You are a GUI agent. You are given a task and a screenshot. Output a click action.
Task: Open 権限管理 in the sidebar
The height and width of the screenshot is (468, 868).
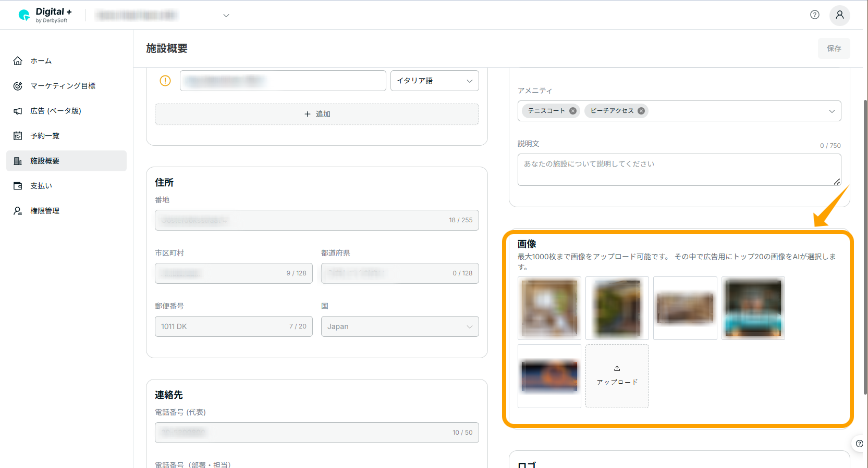tap(66, 210)
